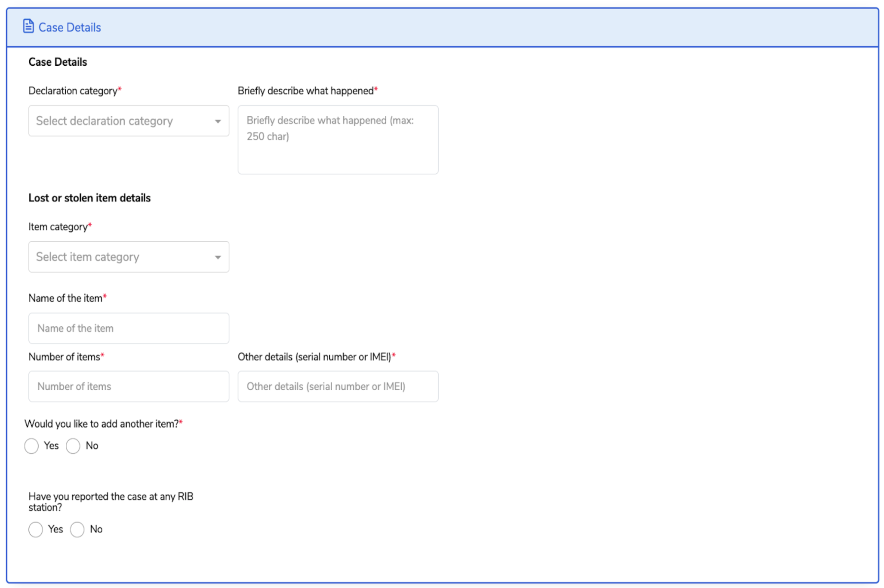This screenshot has height=588, width=884.
Task: Select Yes to add another item
Action: 31,446
